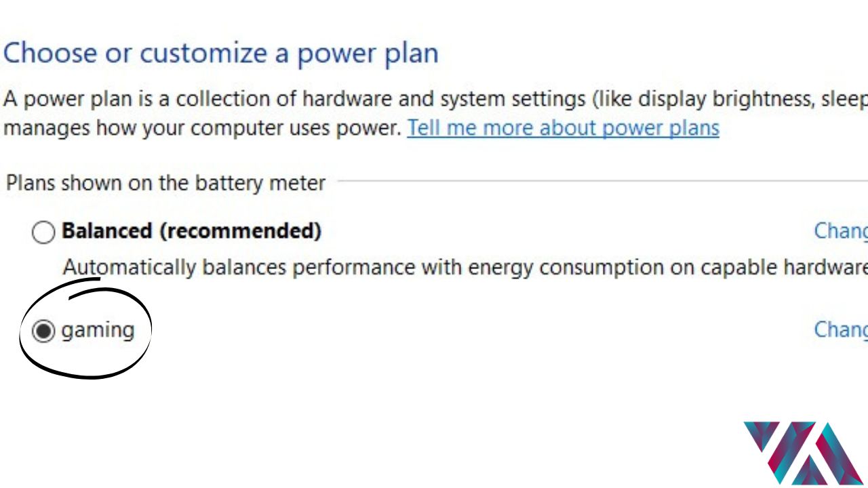Click the text manages how your computer uses power
Viewport: 868px width, 488px height.
click(202, 127)
